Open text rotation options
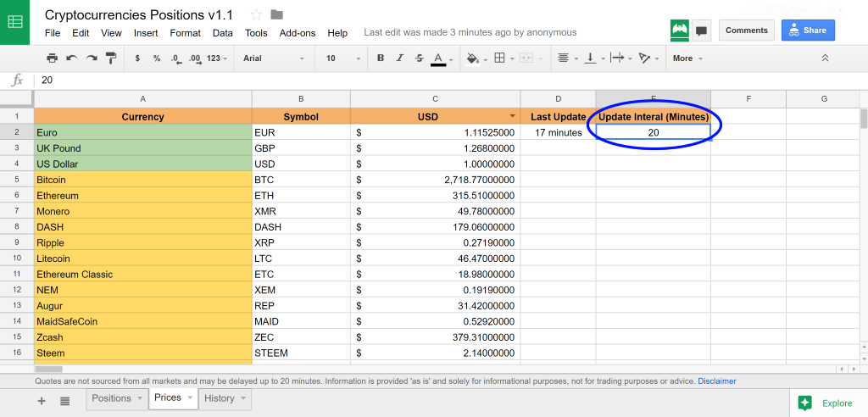The image size is (868, 417). click(x=644, y=58)
